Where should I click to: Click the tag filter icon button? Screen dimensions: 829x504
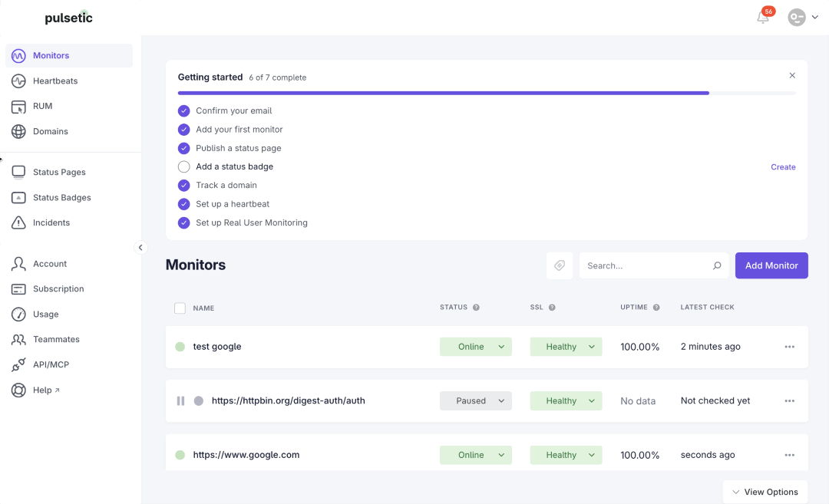tap(560, 265)
